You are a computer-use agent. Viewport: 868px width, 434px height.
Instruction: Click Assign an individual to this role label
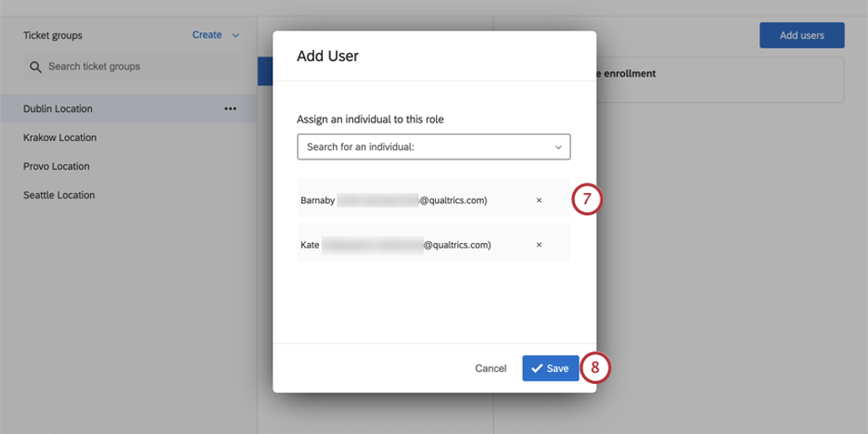(370, 119)
